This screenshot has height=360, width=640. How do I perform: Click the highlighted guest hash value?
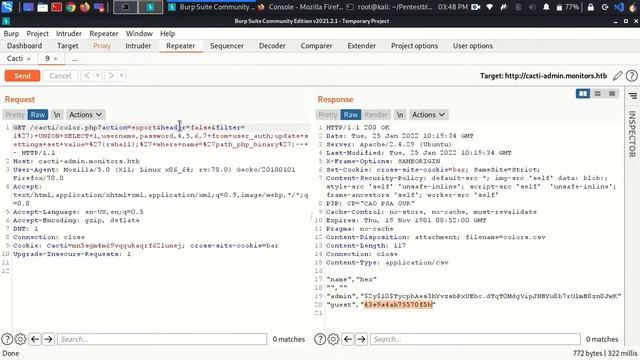coord(398,304)
